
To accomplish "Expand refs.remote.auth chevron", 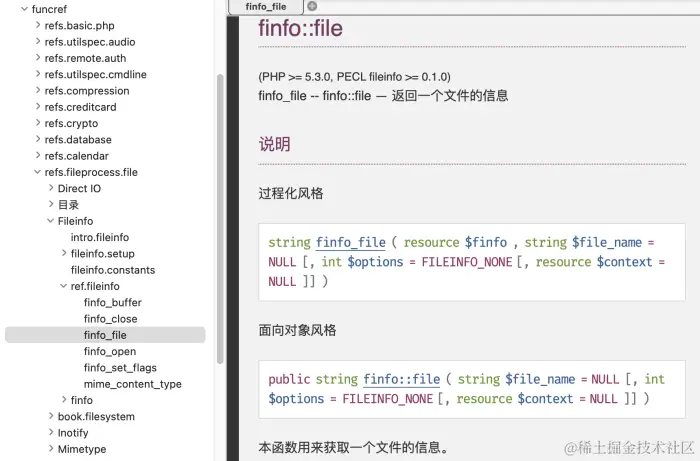I will click(x=38, y=58).
